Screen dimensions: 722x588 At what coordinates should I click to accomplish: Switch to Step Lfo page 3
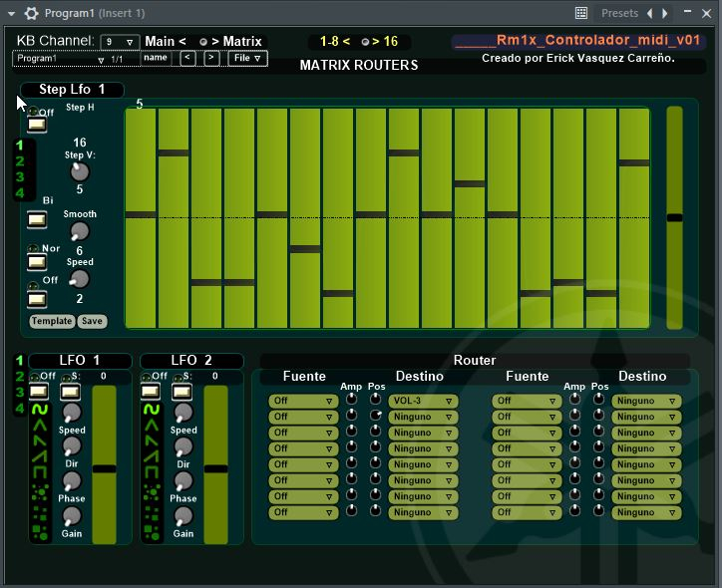tap(19, 176)
